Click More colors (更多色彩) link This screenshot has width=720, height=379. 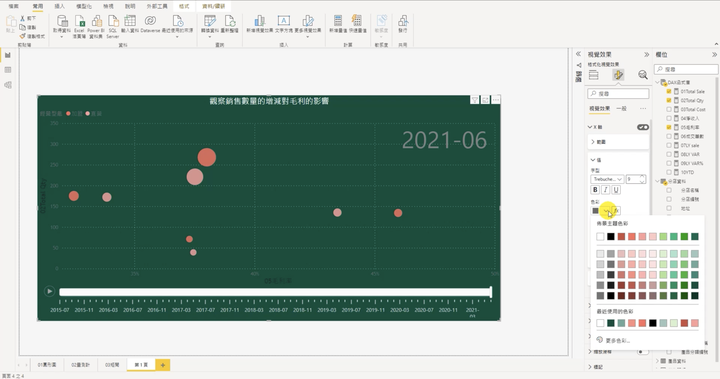click(617, 341)
